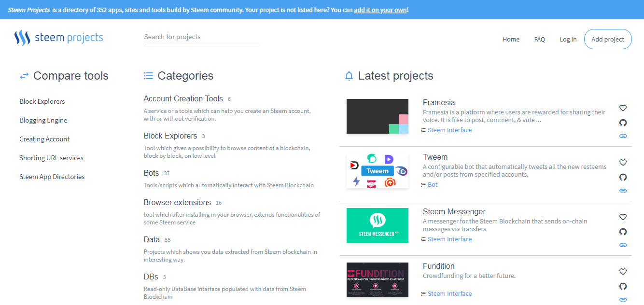Open Fundition's GitHub icon
This screenshot has height=305, width=644.
pyautogui.click(x=623, y=286)
